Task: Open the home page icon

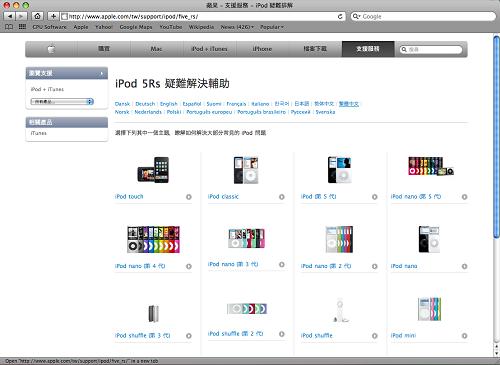Action: [x=38, y=16]
